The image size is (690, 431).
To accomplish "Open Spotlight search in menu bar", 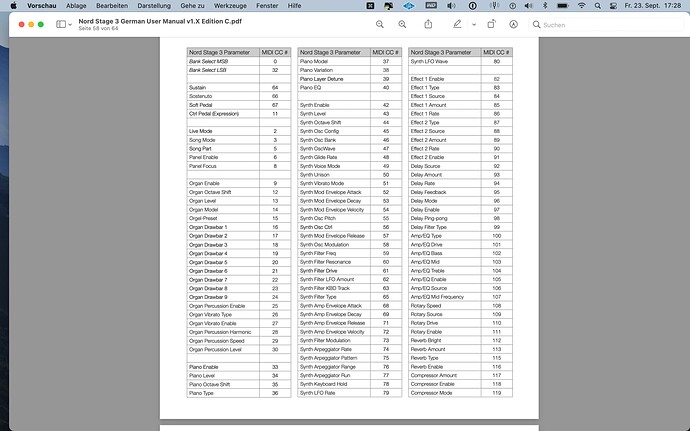I will tap(598, 6).
